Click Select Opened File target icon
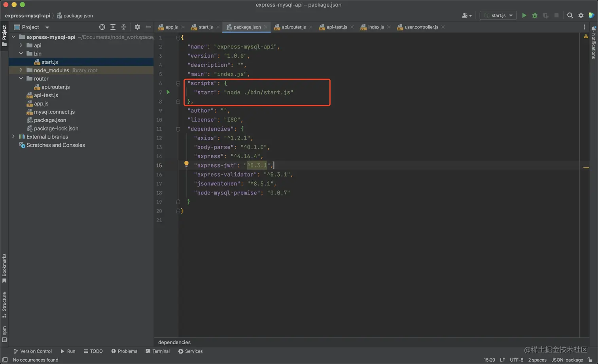 coord(102,27)
